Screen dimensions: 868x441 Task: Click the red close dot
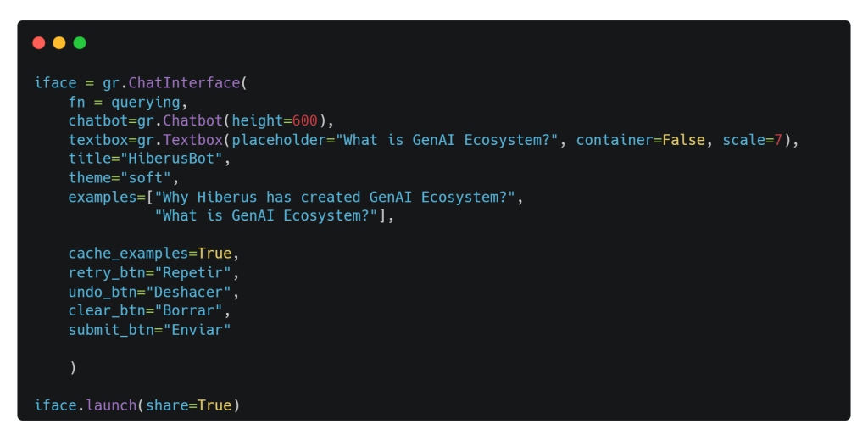(39, 42)
